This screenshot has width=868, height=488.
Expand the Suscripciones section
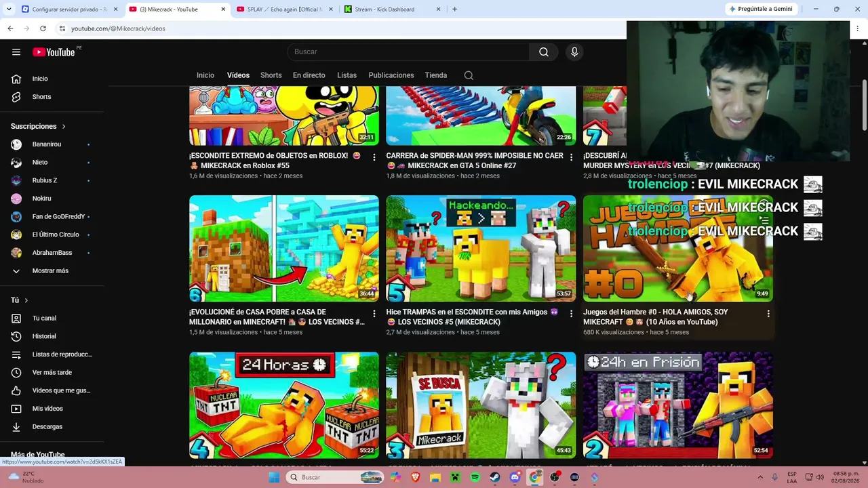tap(39, 127)
